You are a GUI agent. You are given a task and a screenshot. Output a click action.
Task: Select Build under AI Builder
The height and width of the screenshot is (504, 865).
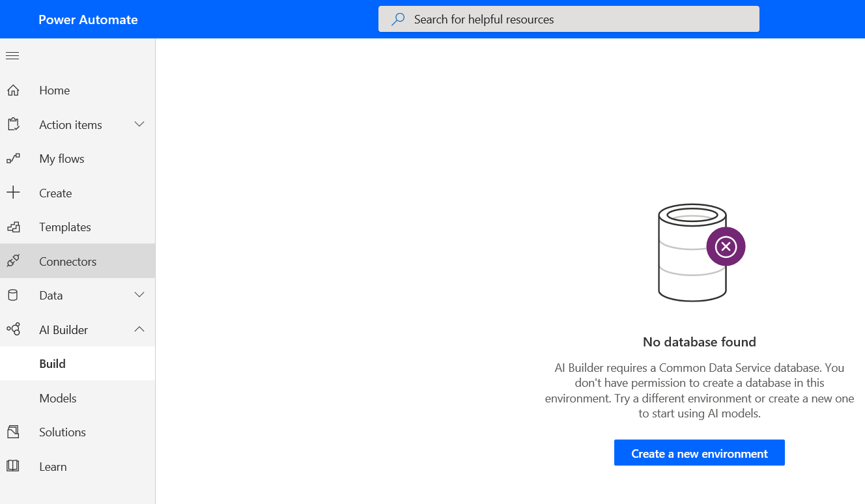(x=78, y=363)
